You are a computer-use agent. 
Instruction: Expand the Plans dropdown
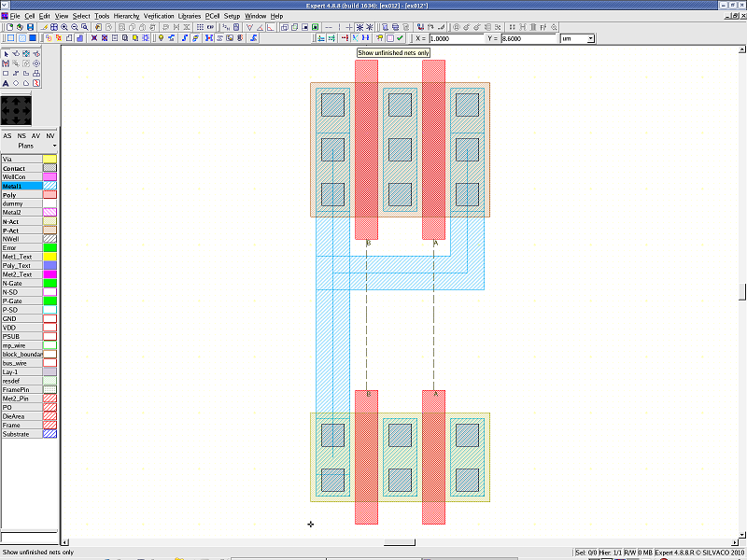[54, 147]
